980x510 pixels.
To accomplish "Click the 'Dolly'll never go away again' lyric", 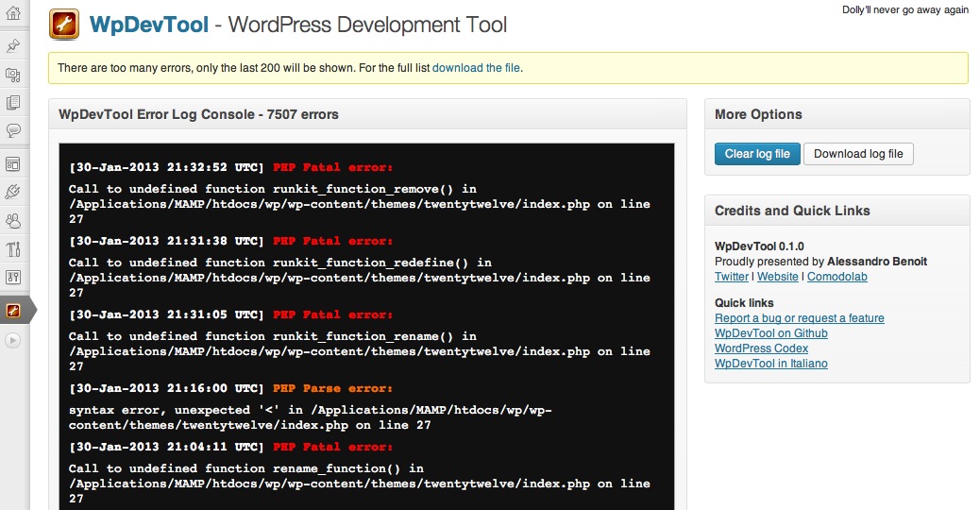I will [x=905, y=9].
